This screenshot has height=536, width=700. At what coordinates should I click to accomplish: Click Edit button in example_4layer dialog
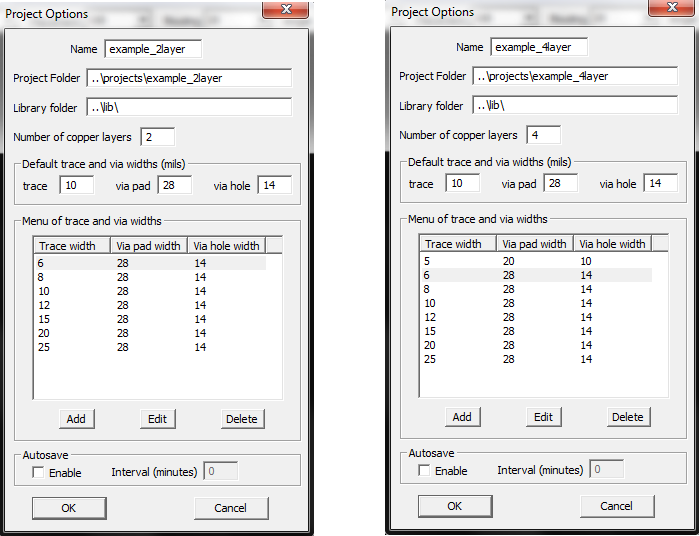tap(543, 417)
